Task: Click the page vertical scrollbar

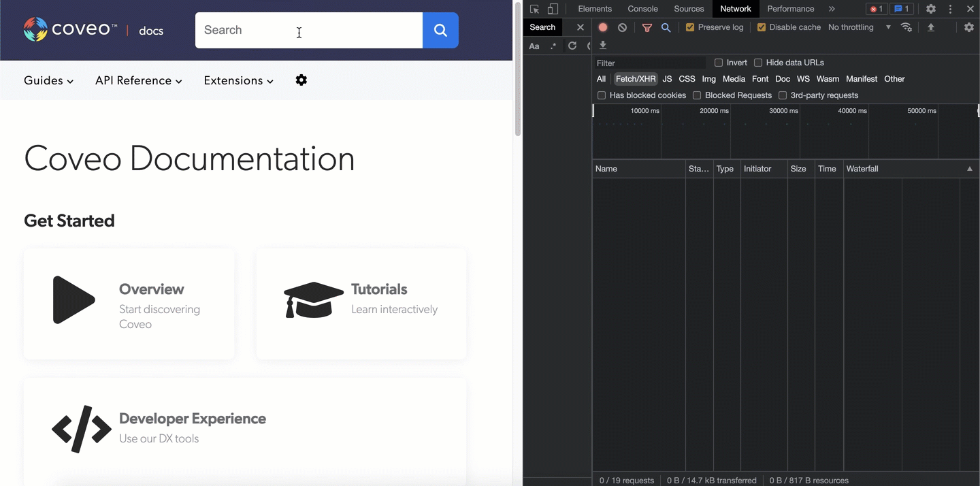Action: (518, 68)
